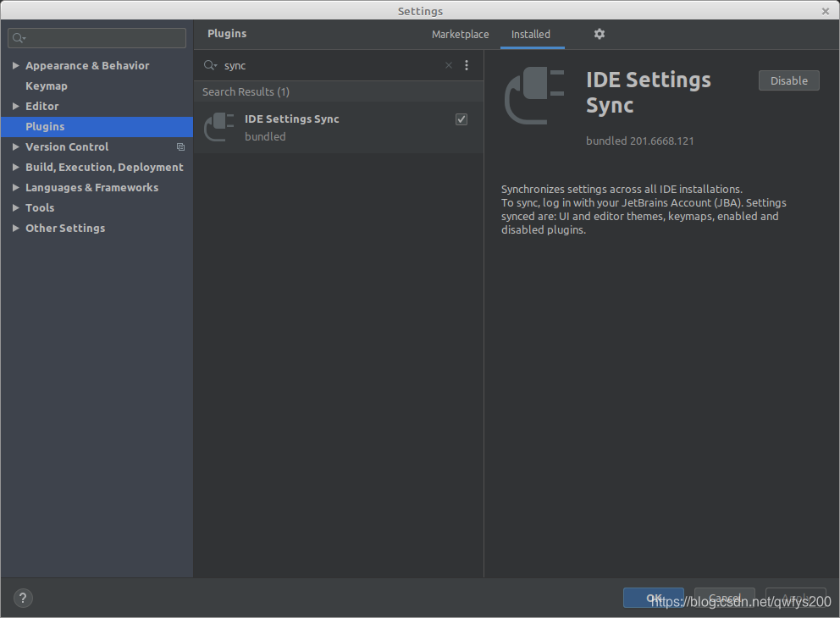Click the large IDE Settings Sync logo
840x618 pixels.
(x=534, y=96)
